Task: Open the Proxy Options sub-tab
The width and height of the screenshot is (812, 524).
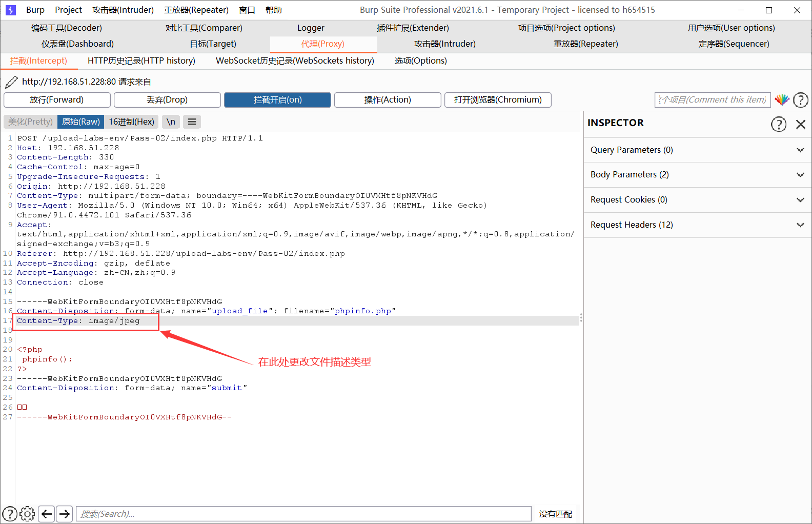Action: (x=420, y=61)
